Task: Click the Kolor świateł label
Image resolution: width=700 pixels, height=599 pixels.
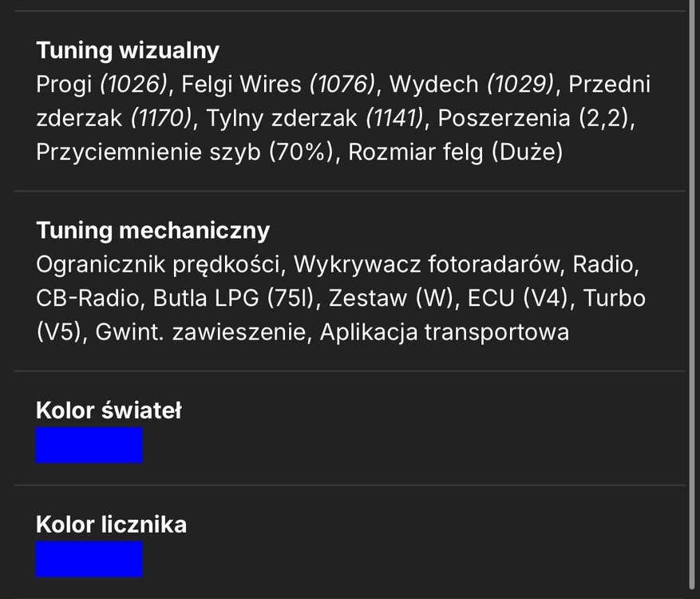Action: pos(109,411)
